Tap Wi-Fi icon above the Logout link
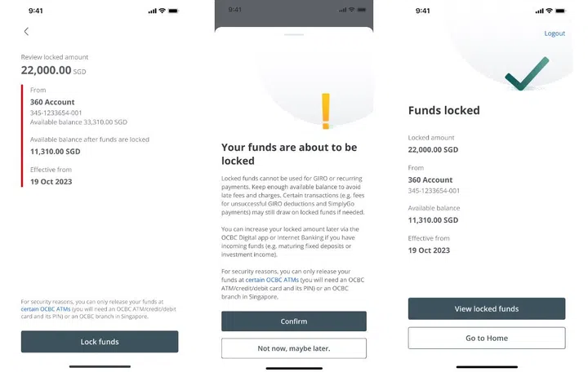The width and height of the screenshot is (588, 372). coord(548,11)
